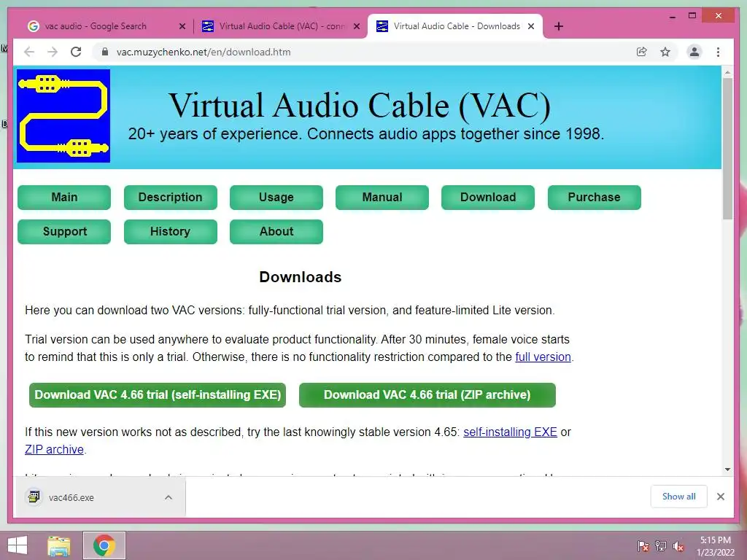
Task: Open the Manual page
Action: coord(382,197)
